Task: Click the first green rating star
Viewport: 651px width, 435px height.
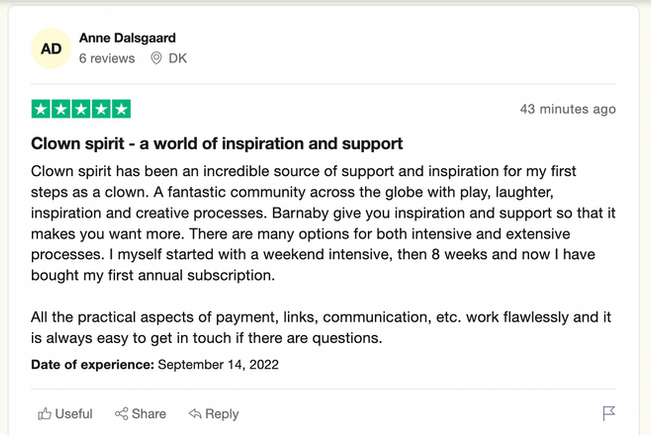Action: (41, 109)
